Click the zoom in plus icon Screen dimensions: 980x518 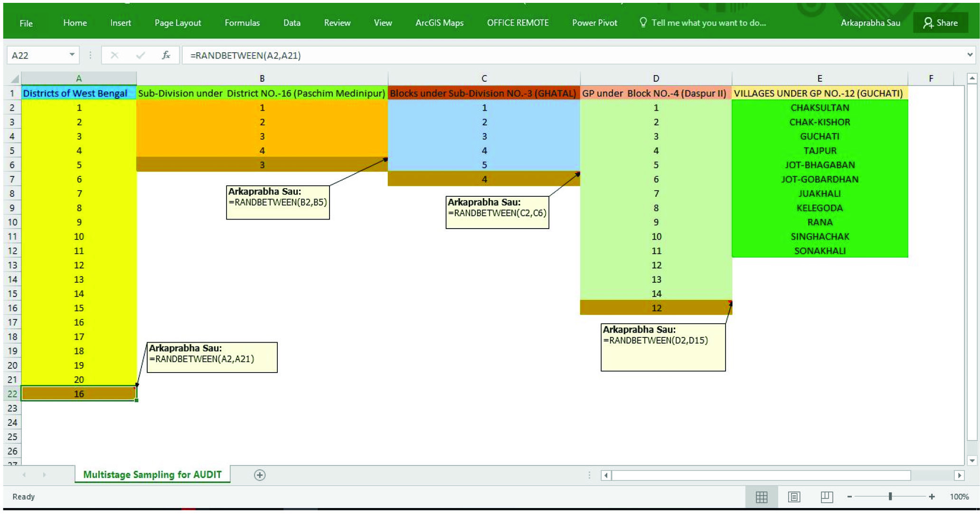pos(932,497)
